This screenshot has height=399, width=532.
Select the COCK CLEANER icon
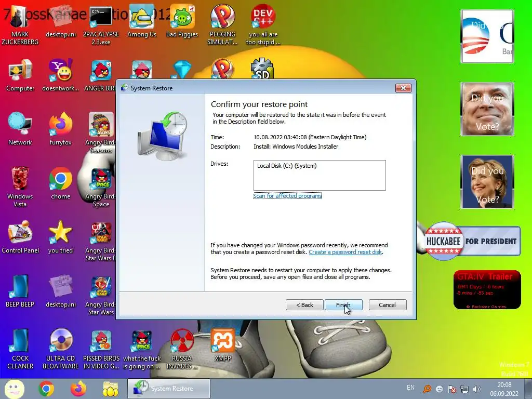point(20,350)
